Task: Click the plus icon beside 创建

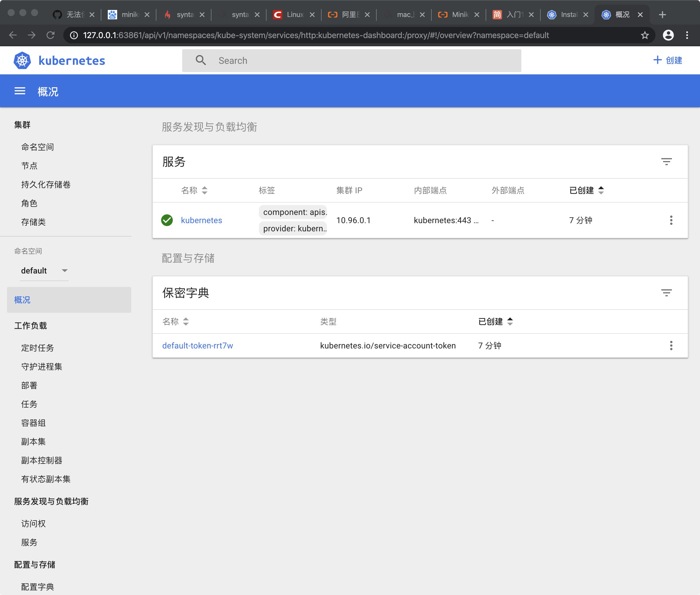Action: click(x=657, y=60)
